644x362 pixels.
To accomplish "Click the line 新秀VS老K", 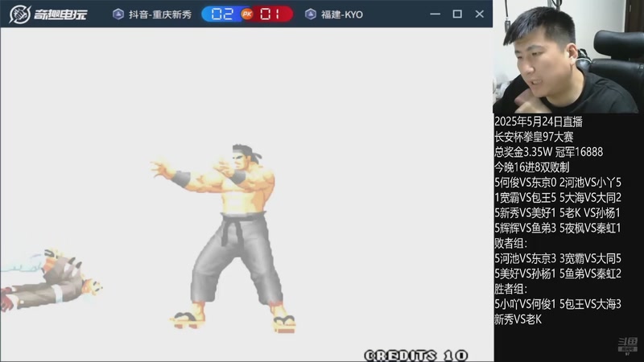I will coord(518,319).
